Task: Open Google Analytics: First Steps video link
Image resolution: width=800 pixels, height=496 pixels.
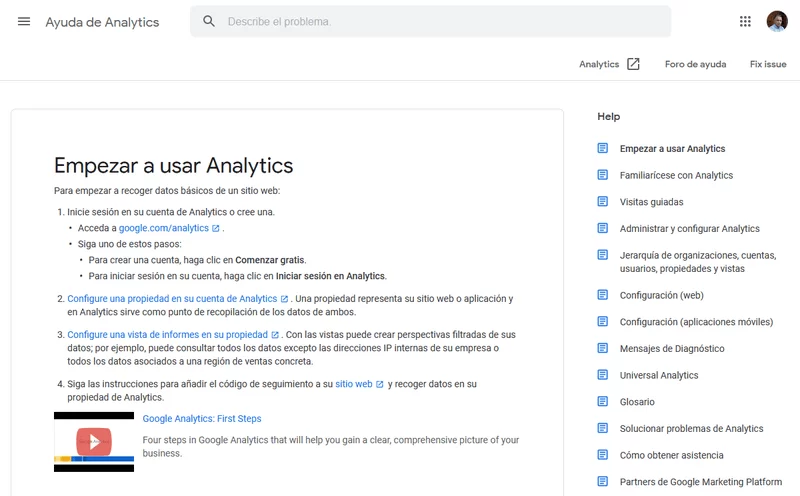Action: point(202,418)
